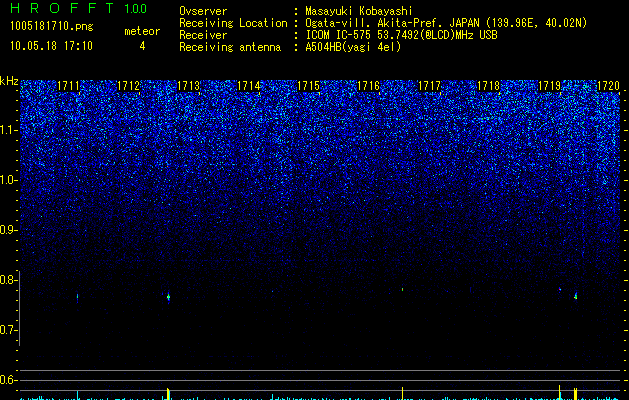Click the A504HB(yagi 4el) antenna text

pos(353,47)
